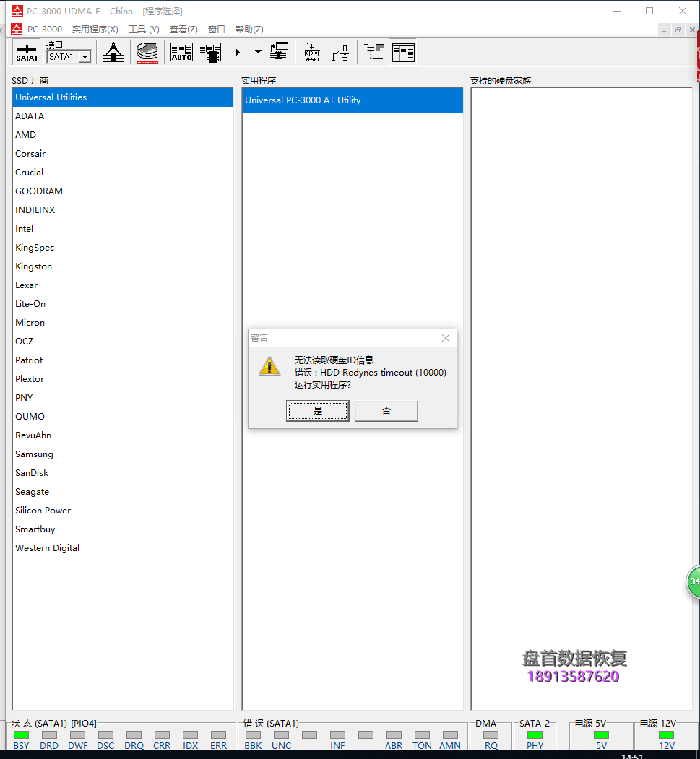Screen dimensions: 700x759
Task: Click the RESET toolbar icon
Action: 312,52
